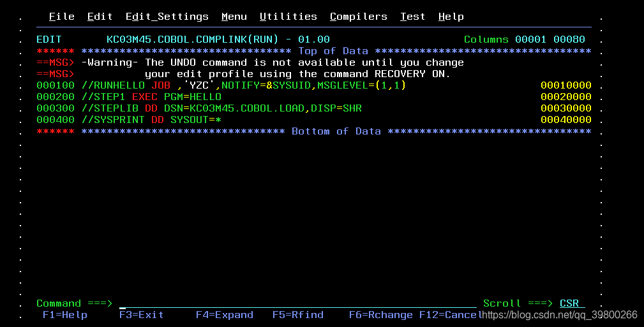Viewport: 644px width, 327px height.
Task: Open the Menu action bar item
Action: (234, 17)
